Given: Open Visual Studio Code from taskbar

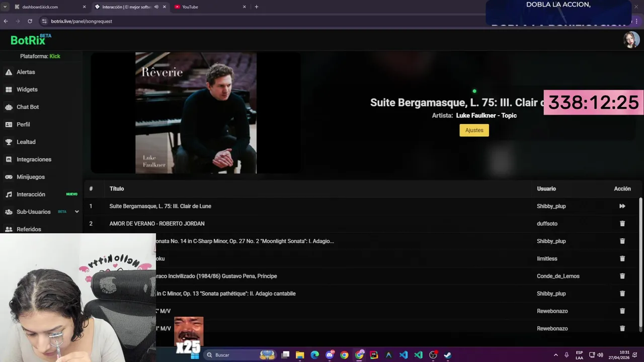Looking at the screenshot, I should coord(404,355).
